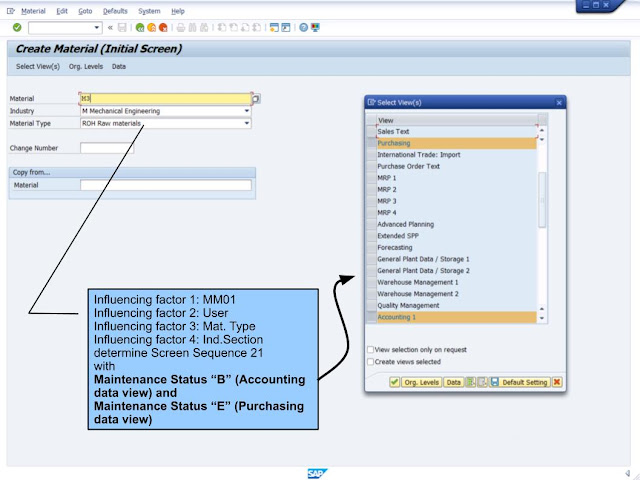Click the Customize Local Layout monitor icon

[315, 27]
